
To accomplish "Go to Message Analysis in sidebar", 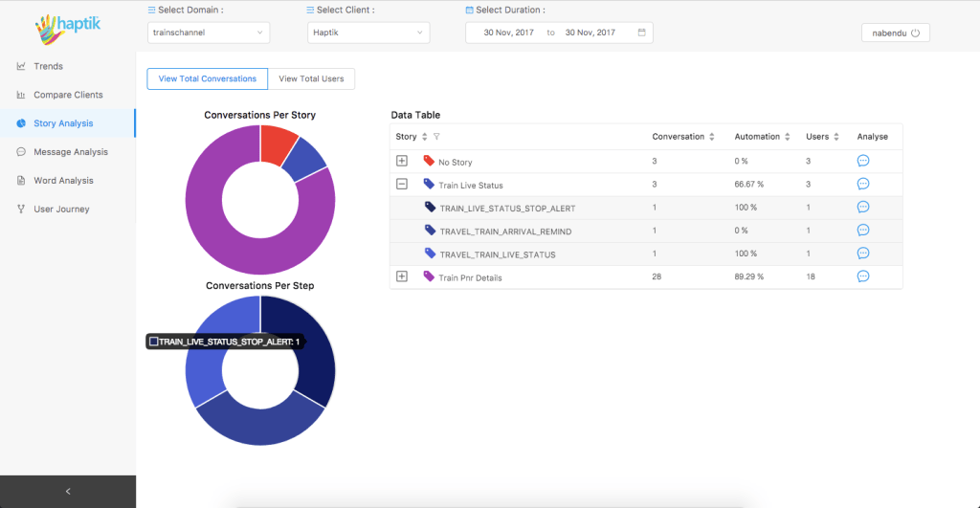I will [x=70, y=152].
